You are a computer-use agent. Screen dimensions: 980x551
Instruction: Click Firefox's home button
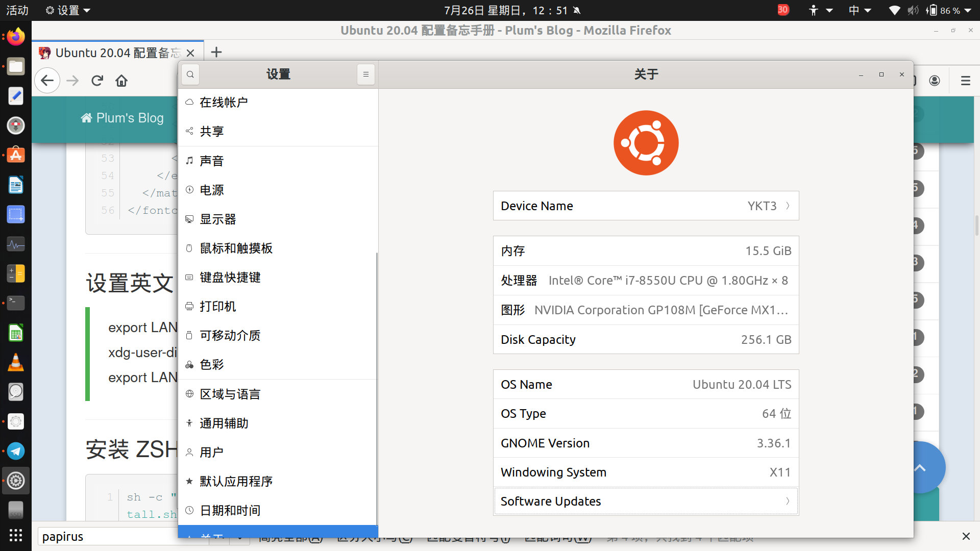121,80
